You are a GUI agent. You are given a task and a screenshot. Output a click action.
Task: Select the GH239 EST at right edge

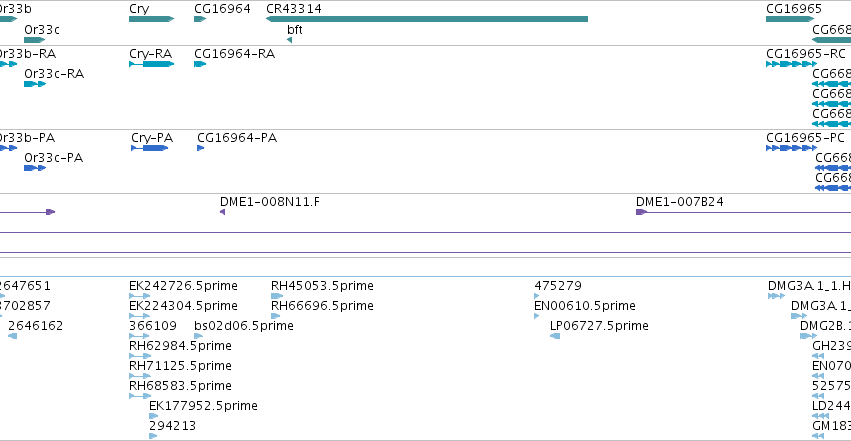pos(818,356)
